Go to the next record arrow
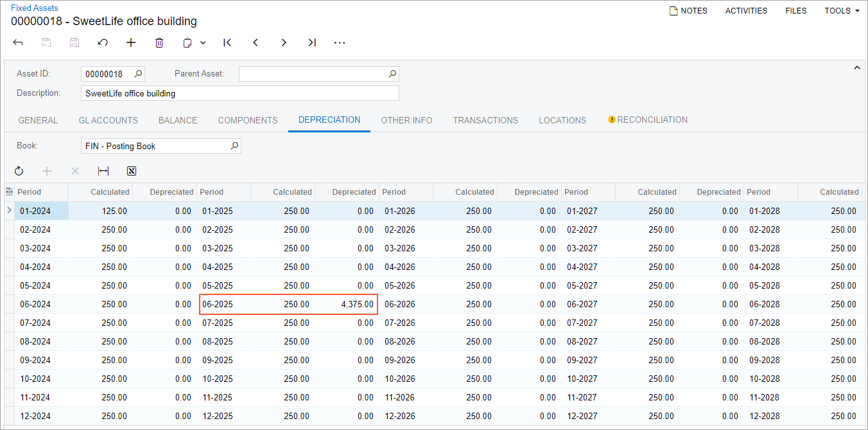Image resolution: width=868 pixels, height=430 pixels. pos(284,42)
